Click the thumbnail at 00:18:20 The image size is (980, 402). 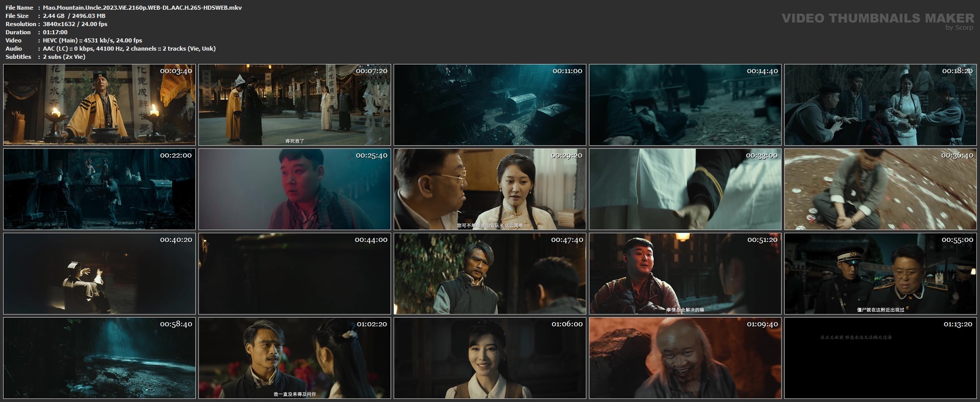[x=881, y=105]
